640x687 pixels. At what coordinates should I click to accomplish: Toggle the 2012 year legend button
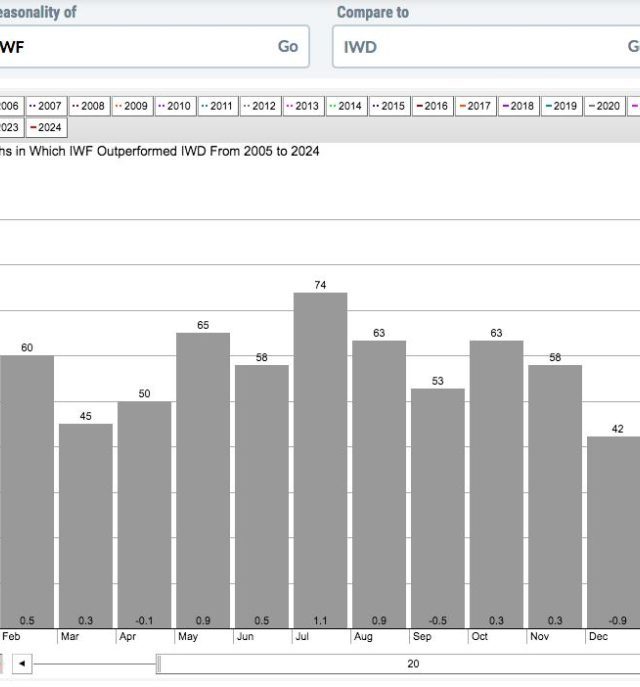point(261,106)
